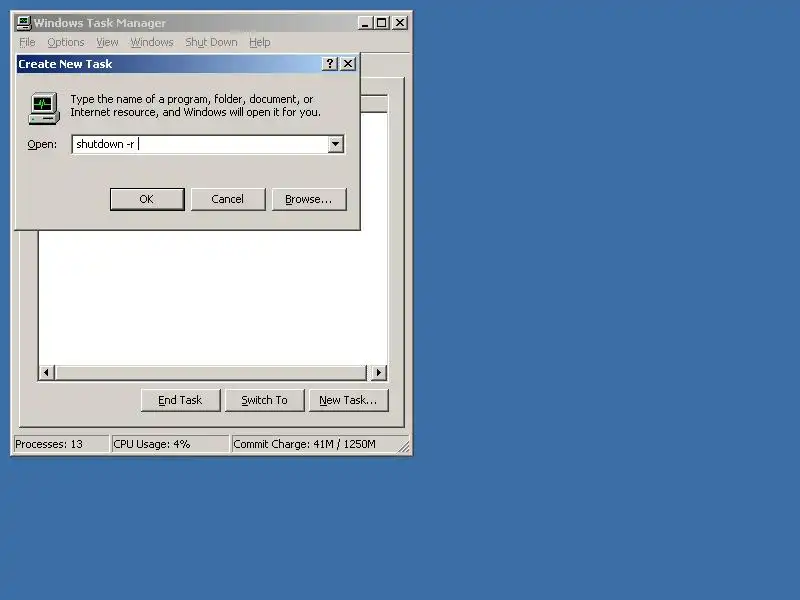Click the End Task button
800x600 pixels.
180,400
